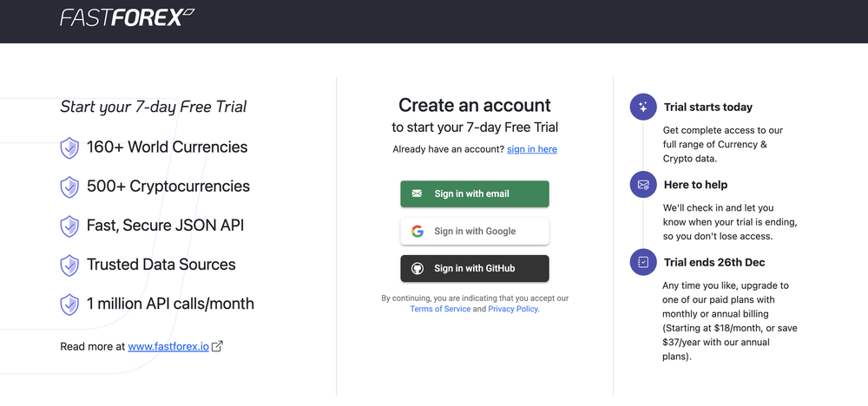Choose Sign in with Google
This screenshot has width=868, height=406.
[475, 232]
